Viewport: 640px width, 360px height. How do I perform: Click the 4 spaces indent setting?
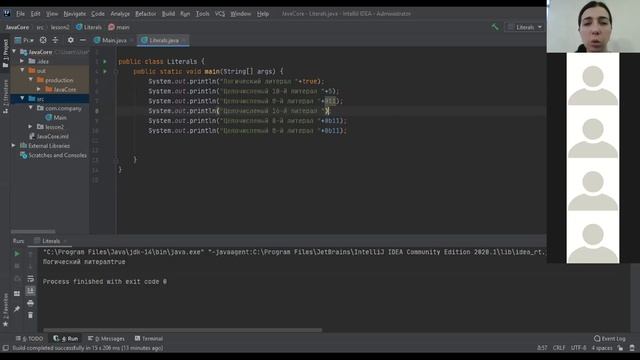click(602, 348)
